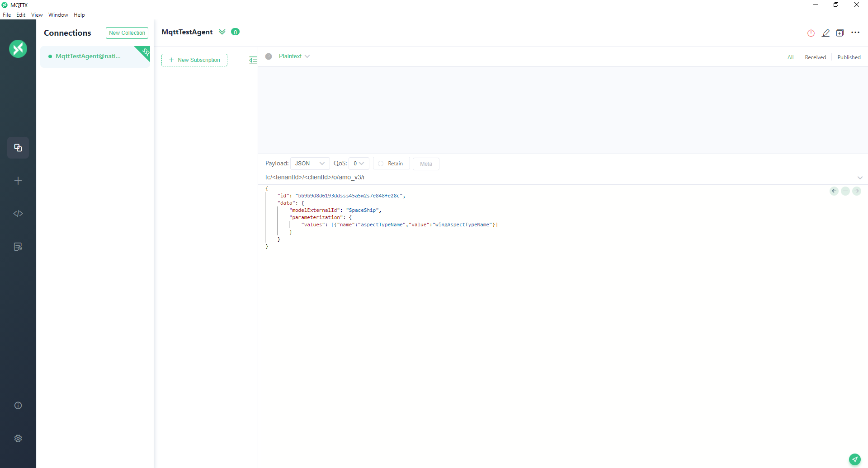Click the Connections heading
868x468 pixels.
[x=67, y=33]
